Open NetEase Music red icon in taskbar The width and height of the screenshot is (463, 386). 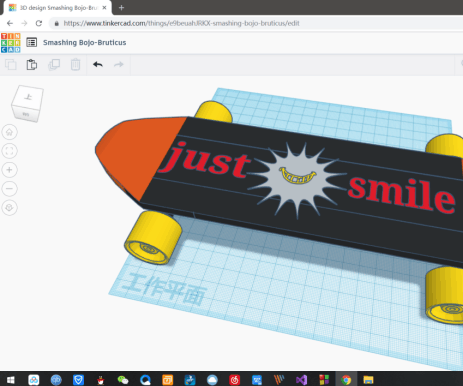pyautogui.click(x=235, y=380)
